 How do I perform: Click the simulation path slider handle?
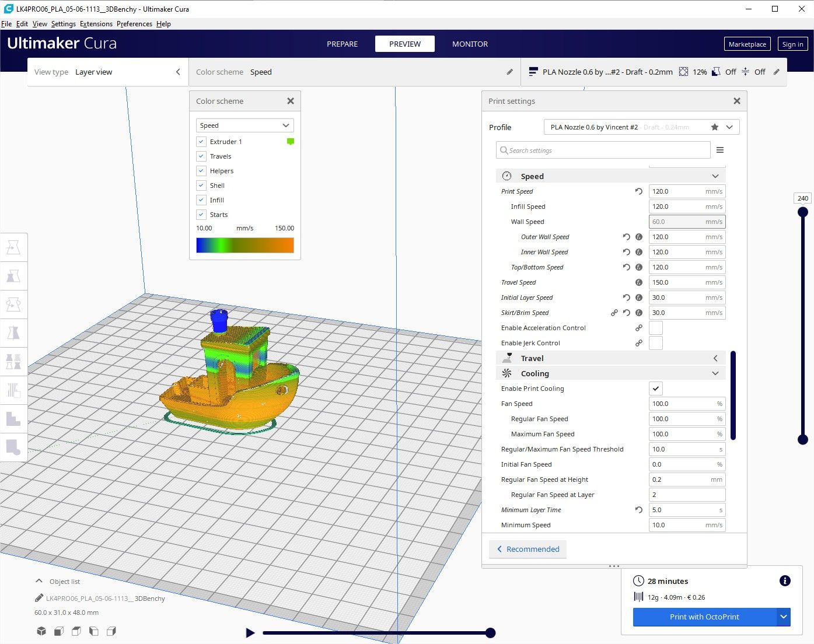click(x=491, y=632)
